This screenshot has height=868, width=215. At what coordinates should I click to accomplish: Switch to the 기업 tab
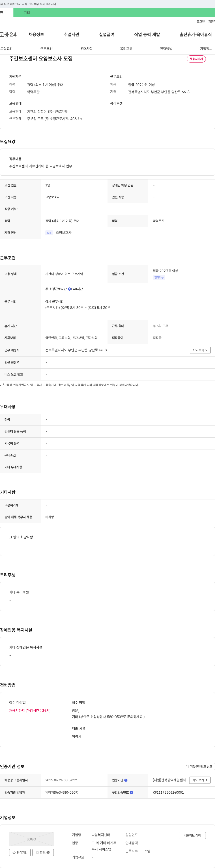click(27, 13)
